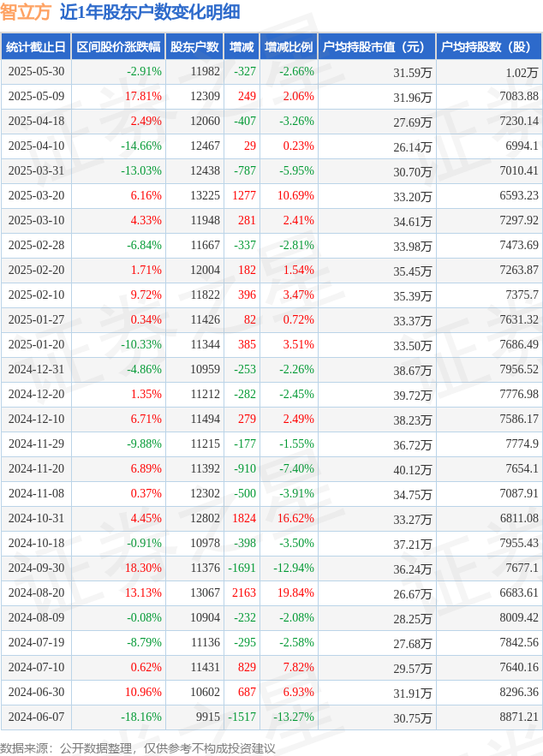This screenshot has width=543, height=756.
Task: Select the 股东户数 column header
Action: pos(194,47)
